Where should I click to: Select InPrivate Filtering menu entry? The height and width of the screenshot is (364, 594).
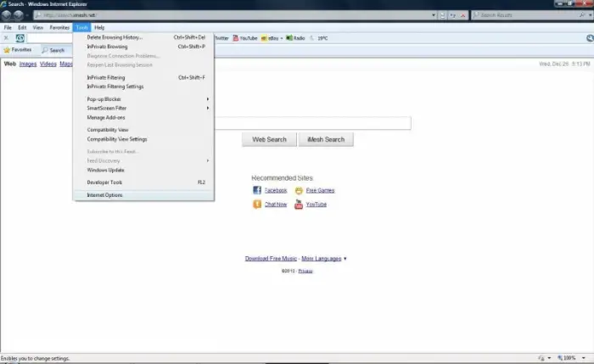[143, 78]
